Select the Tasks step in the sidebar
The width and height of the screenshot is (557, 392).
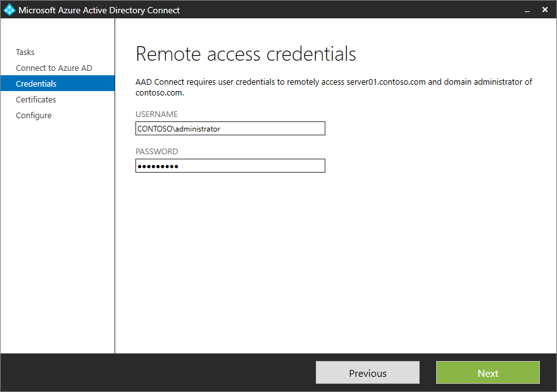pos(25,52)
